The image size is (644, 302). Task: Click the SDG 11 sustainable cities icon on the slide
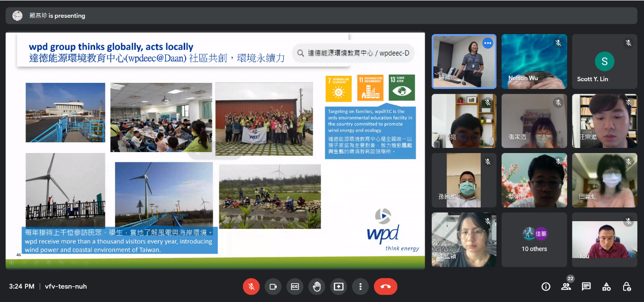point(370,88)
